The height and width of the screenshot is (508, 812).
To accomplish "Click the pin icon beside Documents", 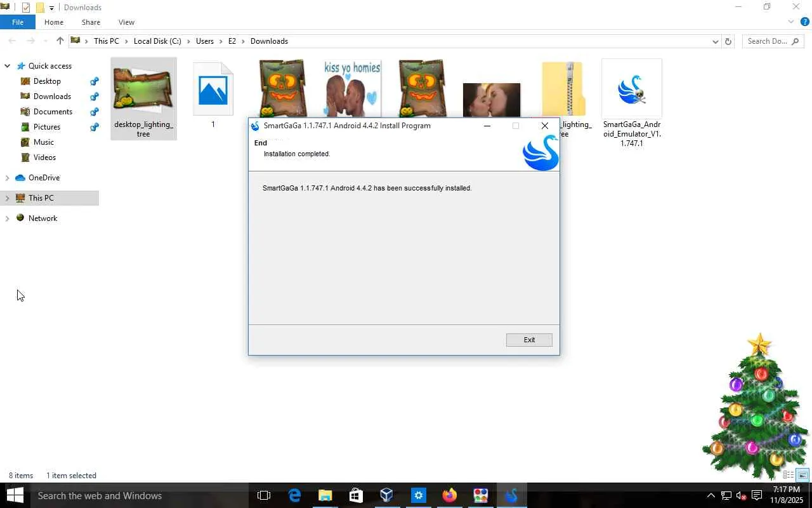I will (x=95, y=112).
